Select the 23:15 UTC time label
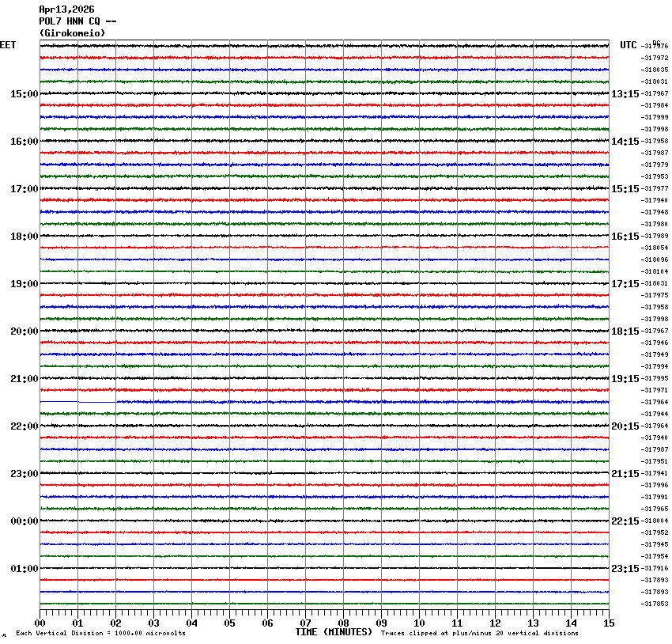Screen dimensions: 672x644 (625, 569)
